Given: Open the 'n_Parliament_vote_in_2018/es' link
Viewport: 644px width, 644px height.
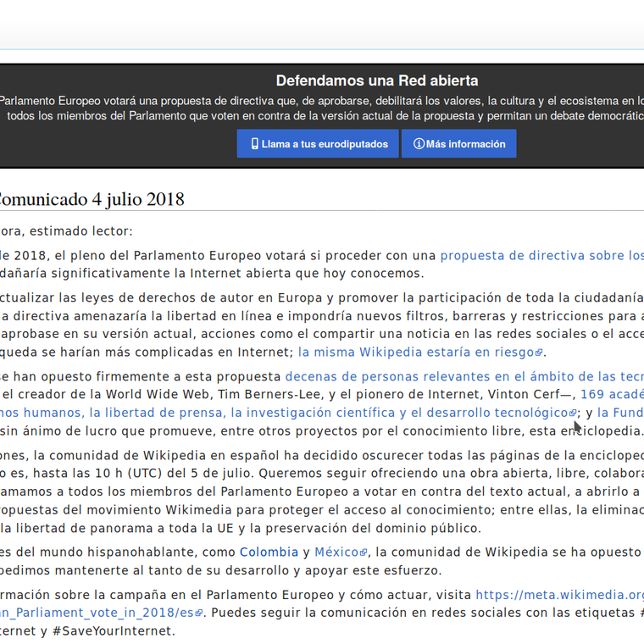Looking at the screenshot, I should click(97, 613).
